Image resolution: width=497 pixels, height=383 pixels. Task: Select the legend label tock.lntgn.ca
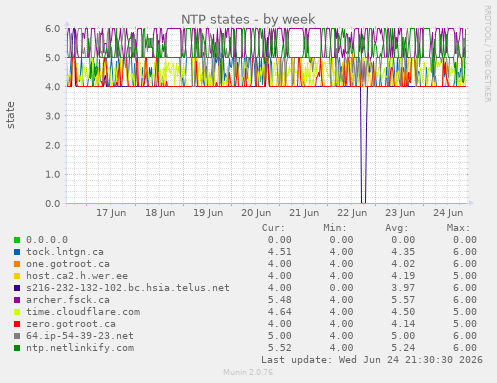point(65,252)
